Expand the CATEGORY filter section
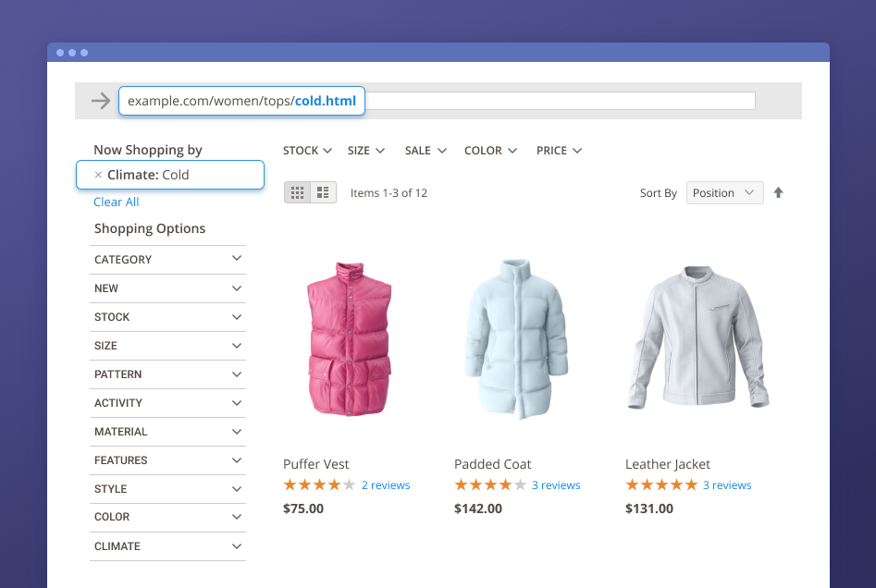876x588 pixels. click(x=167, y=260)
